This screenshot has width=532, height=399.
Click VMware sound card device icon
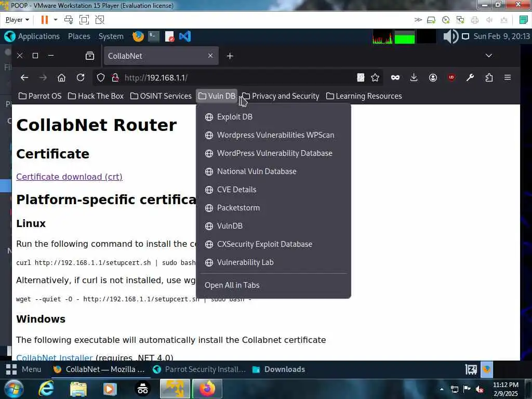(489, 20)
